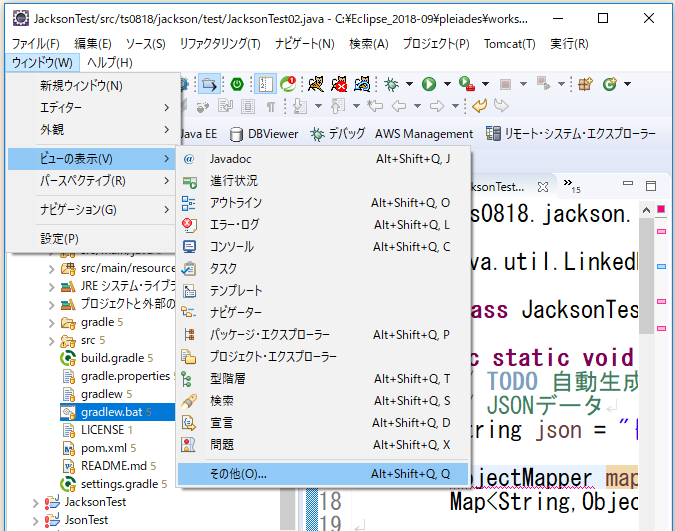Toggle the line numbers toolbar button

265,84
